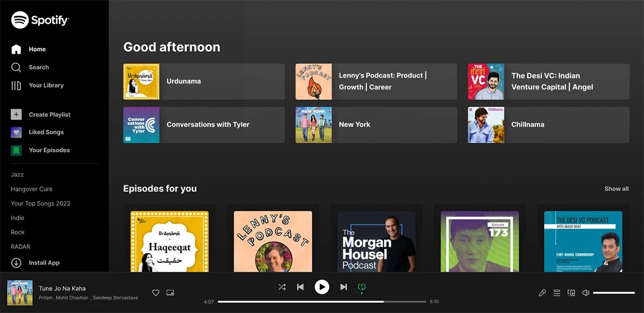Screen dimensions: 644x313
Task: Open the play queue icon
Action: [x=557, y=292]
